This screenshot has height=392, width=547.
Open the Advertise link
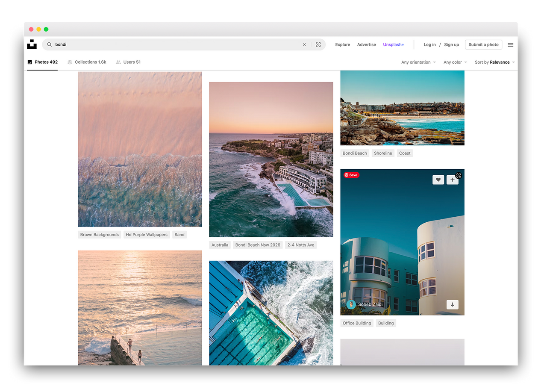click(367, 44)
